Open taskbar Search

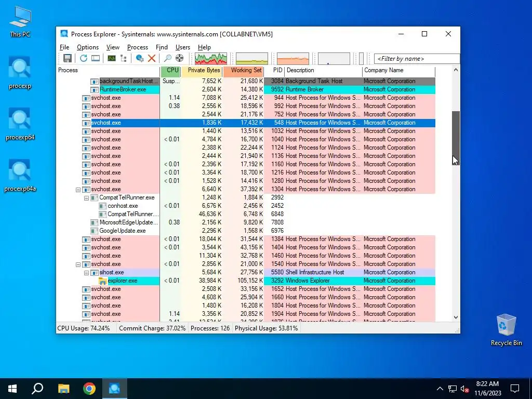coord(37,389)
